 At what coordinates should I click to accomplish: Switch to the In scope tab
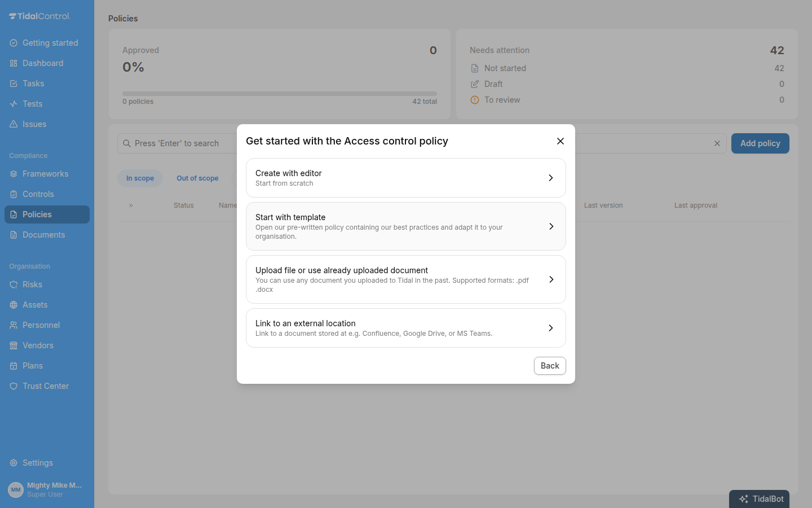pyautogui.click(x=140, y=178)
